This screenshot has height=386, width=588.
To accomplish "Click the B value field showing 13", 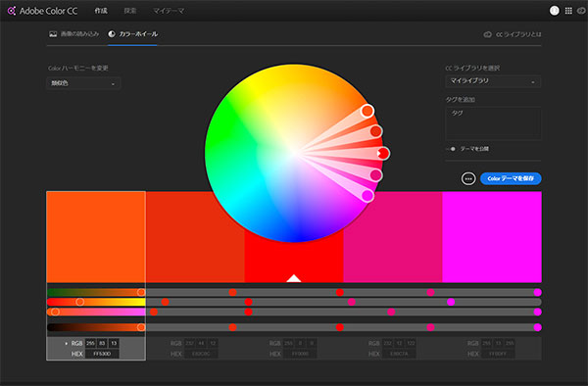I will tap(114, 343).
